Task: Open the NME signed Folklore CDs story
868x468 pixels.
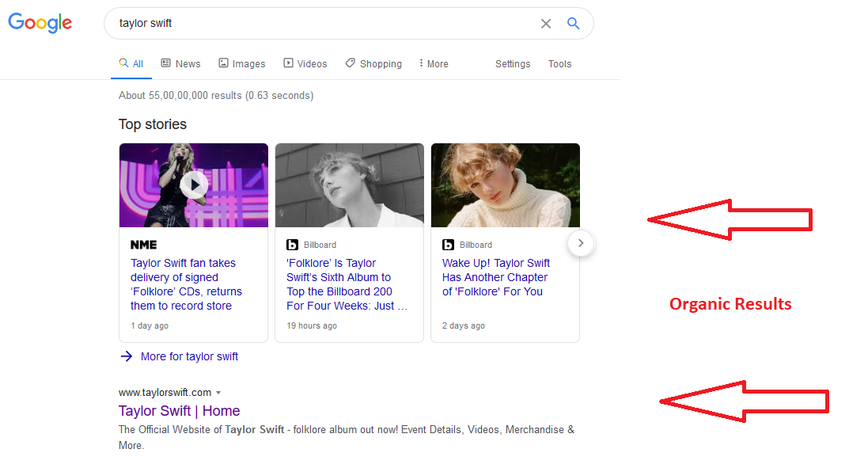Action: [x=186, y=284]
